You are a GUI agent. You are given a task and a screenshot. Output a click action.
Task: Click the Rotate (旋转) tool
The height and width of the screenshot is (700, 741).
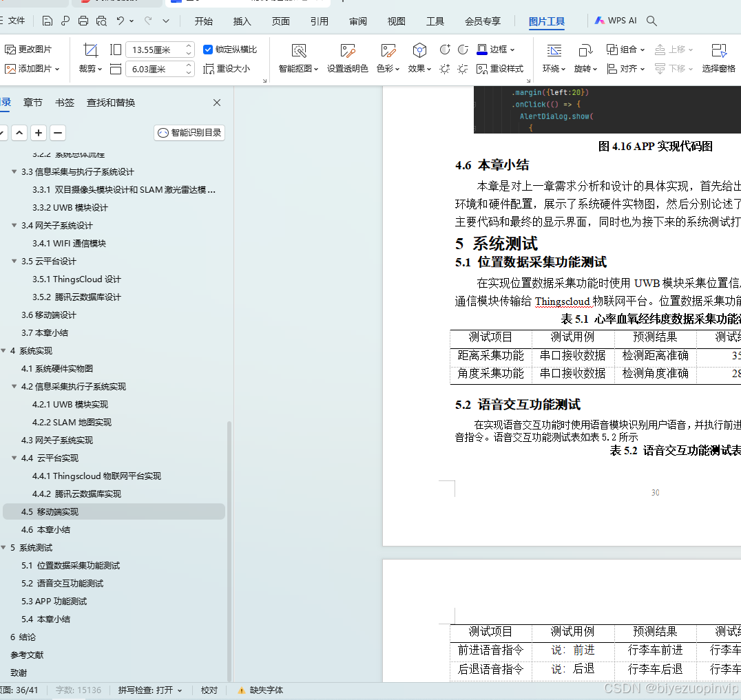click(585, 59)
